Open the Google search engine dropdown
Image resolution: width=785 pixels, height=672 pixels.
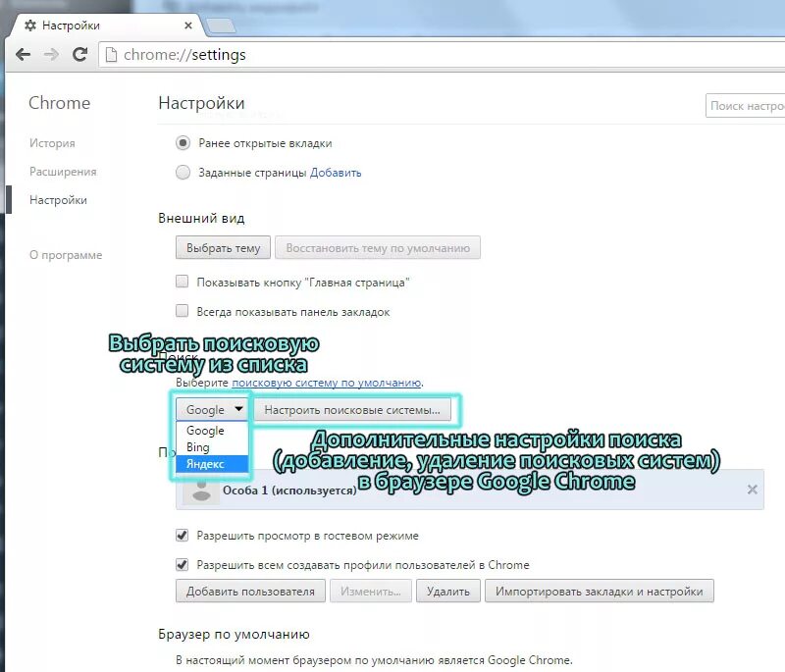point(212,409)
